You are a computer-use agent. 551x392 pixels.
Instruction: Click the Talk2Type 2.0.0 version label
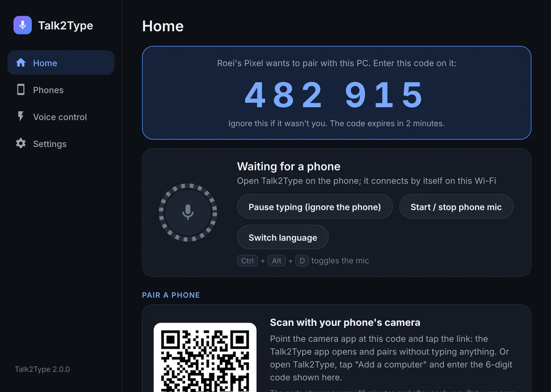(42, 369)
